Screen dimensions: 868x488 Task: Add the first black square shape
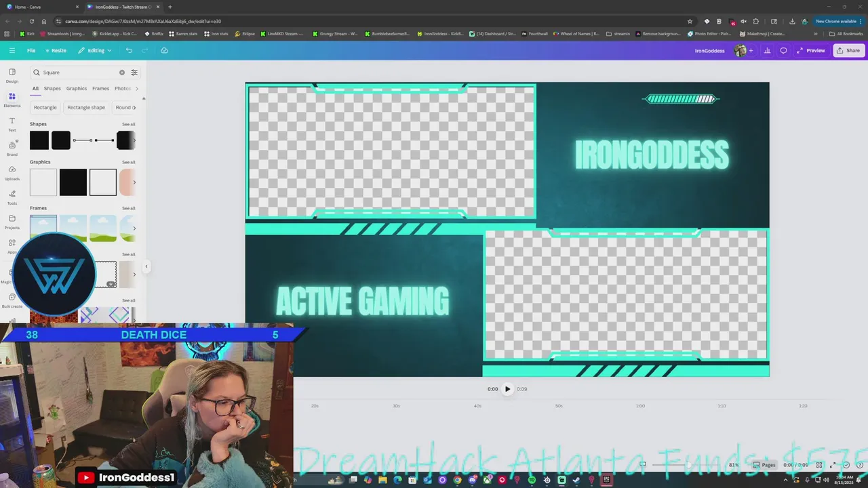coord(39,140)
